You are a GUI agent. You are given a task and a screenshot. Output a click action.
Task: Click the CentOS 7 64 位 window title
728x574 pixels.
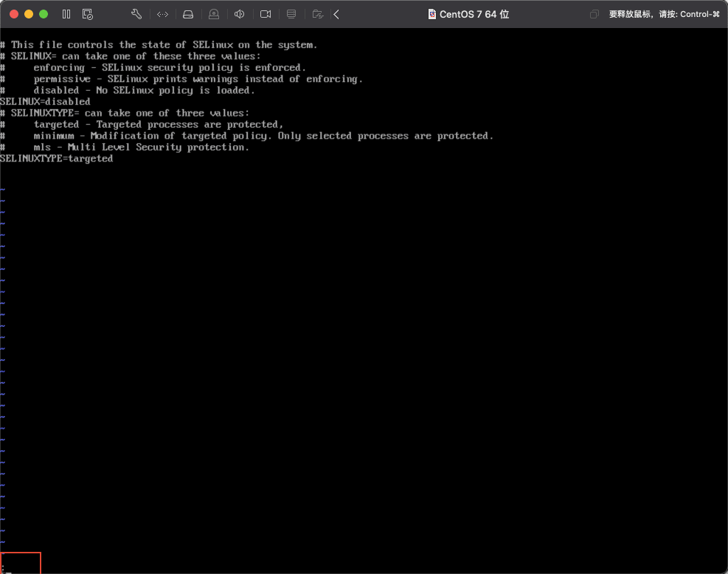pyautogui.click(x=474, y=14)
